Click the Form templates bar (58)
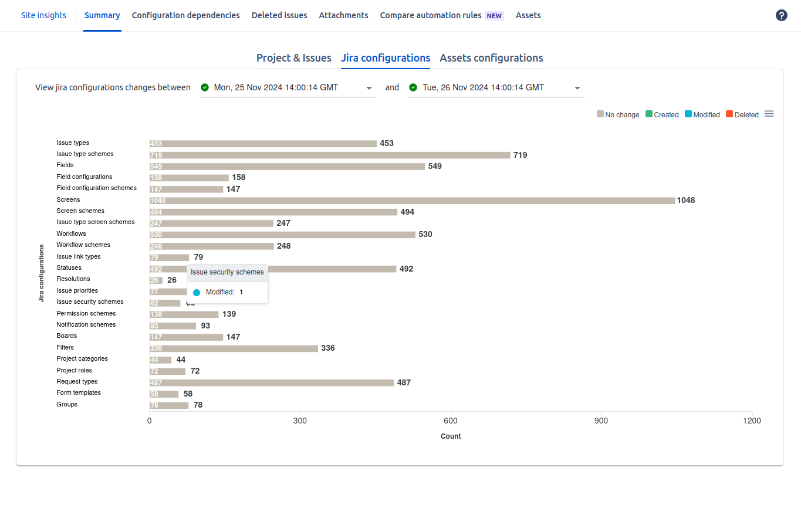The width and height of the screenshot is (801, 532). tap(164, 394)
